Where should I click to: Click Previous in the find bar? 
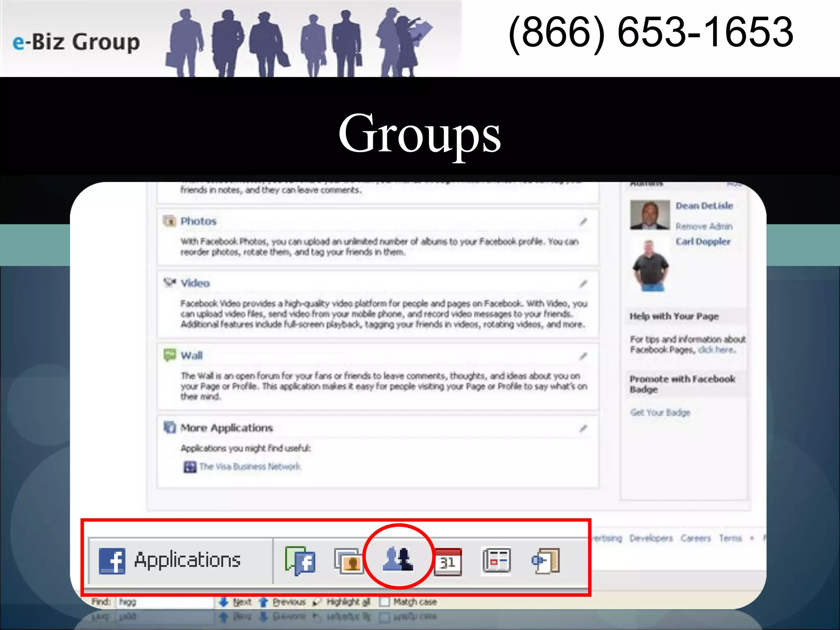click(283, 602)
